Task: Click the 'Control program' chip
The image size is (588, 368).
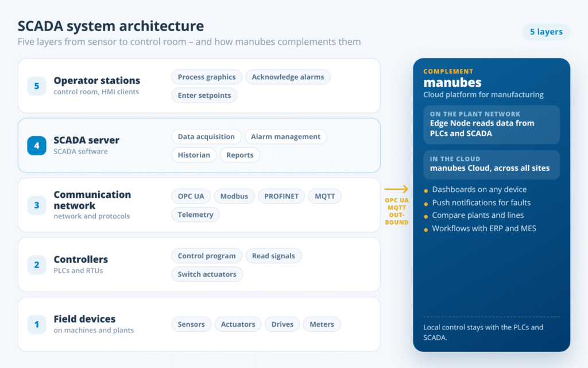Action: click(207, 256)
